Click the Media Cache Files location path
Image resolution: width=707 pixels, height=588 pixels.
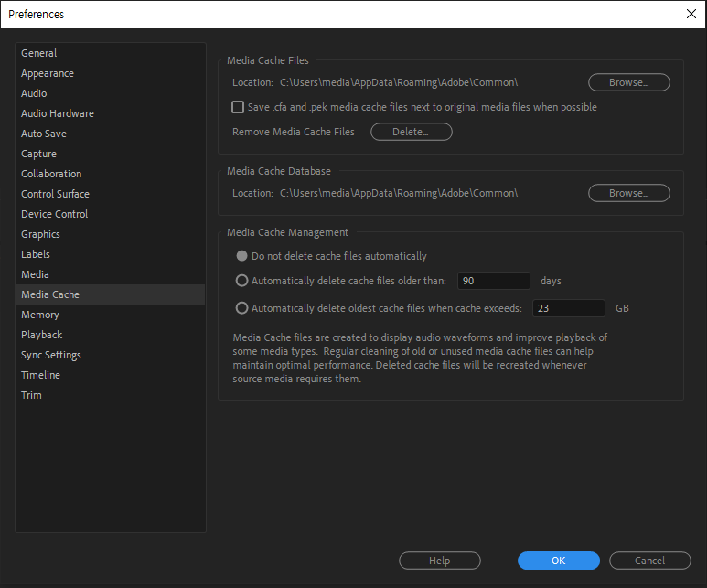click(x=399, y=82)
